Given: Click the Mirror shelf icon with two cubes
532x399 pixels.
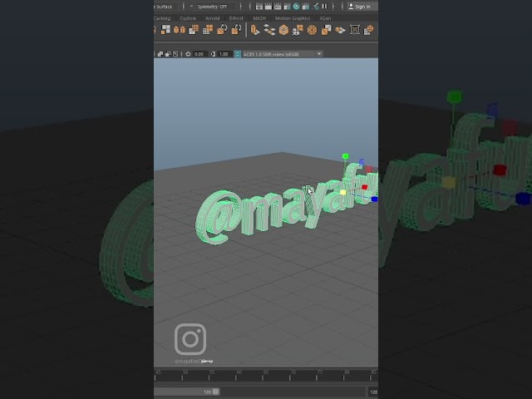Looking at the screenshot, I should click(180, 30).
